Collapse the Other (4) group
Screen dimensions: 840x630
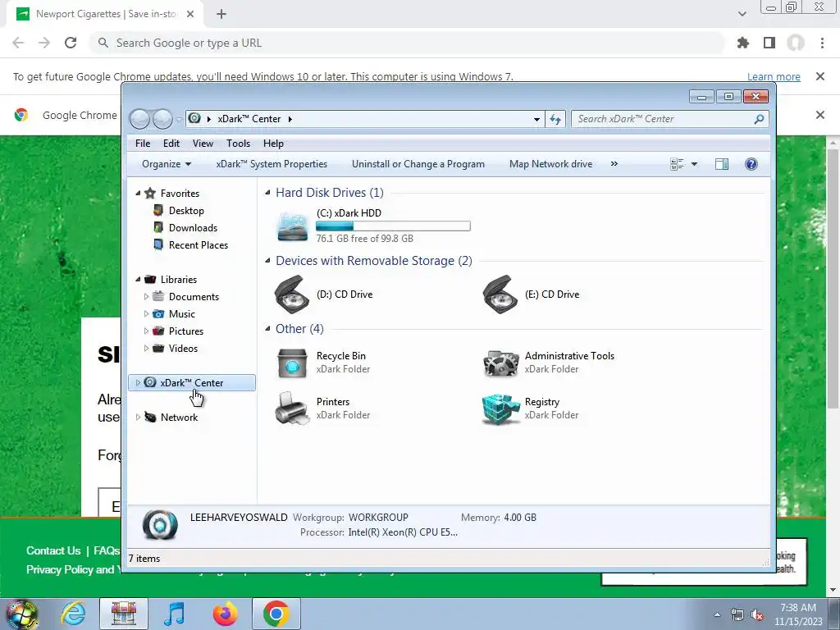(267, 328)
